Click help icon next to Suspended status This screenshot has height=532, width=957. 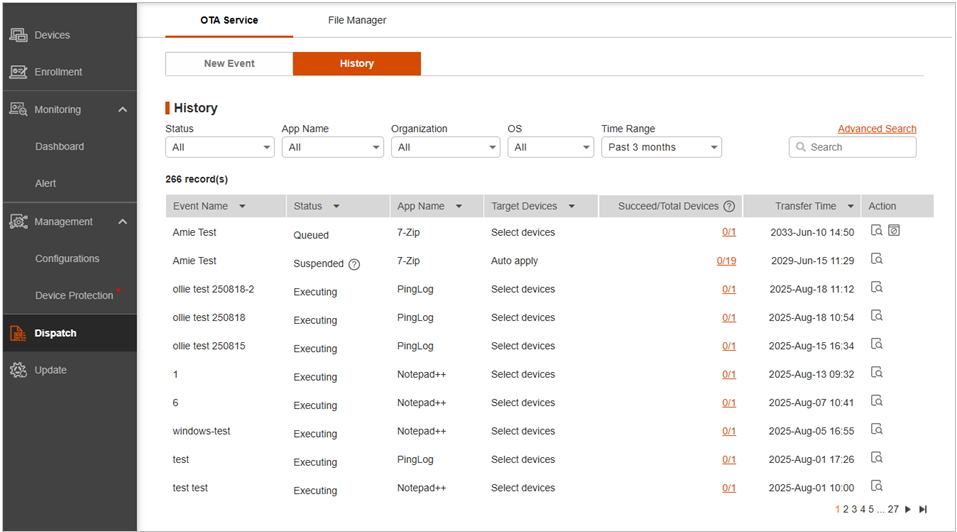(x=354, y=264)
